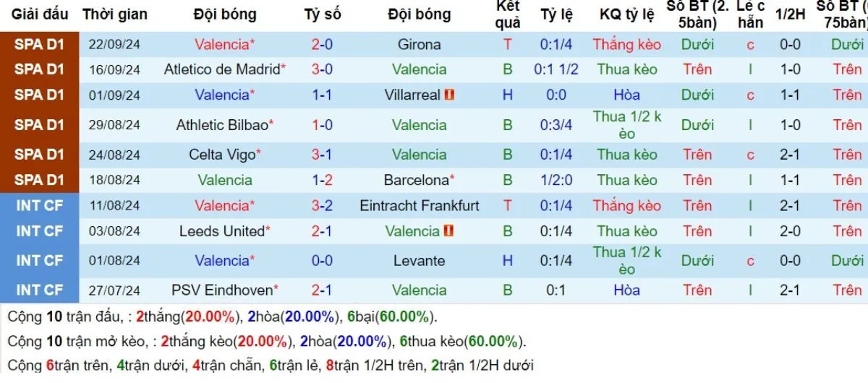Screen dimensions: 868x383
Task: Click the INT CF label for the 27/07/24 match
Action: click(x=40, y=290)
